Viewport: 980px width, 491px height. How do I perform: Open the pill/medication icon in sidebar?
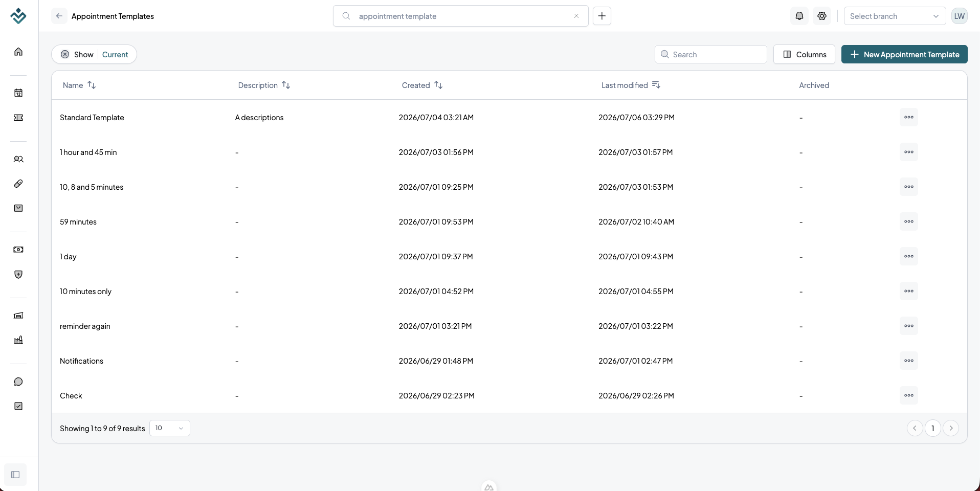[18, 184]
